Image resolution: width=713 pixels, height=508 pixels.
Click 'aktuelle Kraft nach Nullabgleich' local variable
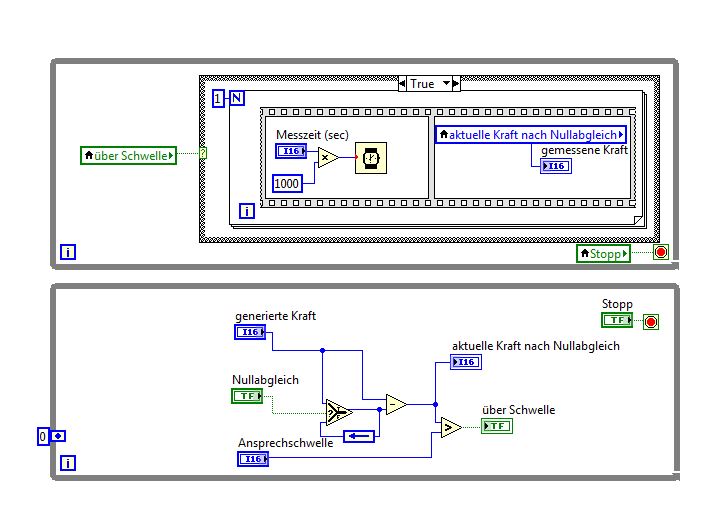click(x=531, y=135)
